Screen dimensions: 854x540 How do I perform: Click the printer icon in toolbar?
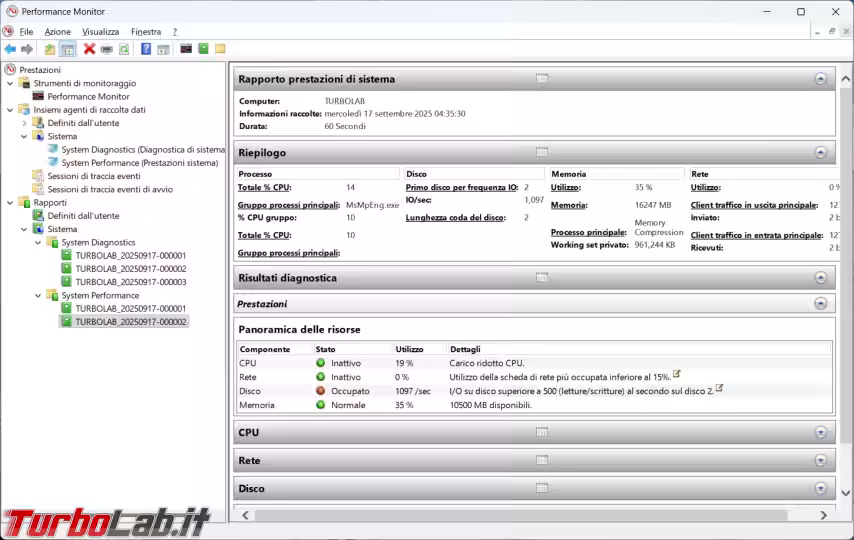click(x=106, y=49)
